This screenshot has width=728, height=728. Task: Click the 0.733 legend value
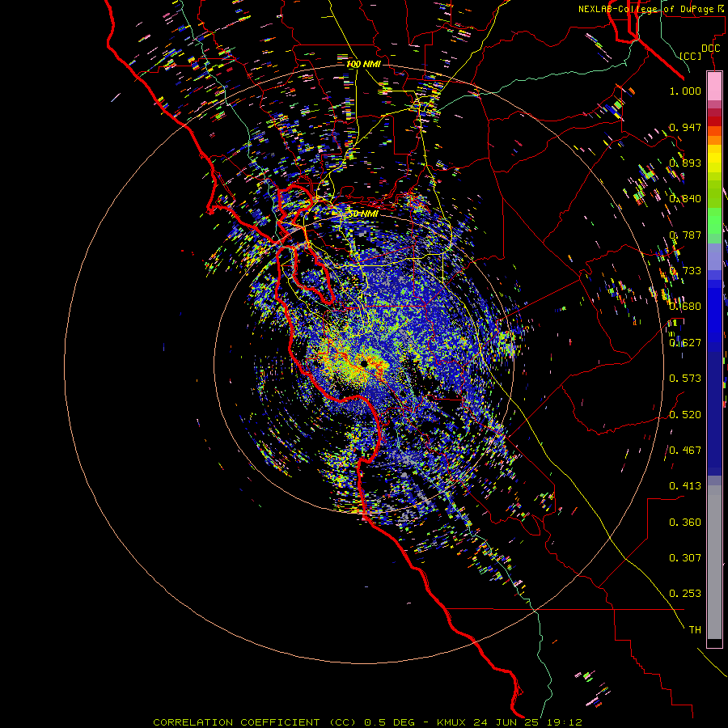[685, 271]
